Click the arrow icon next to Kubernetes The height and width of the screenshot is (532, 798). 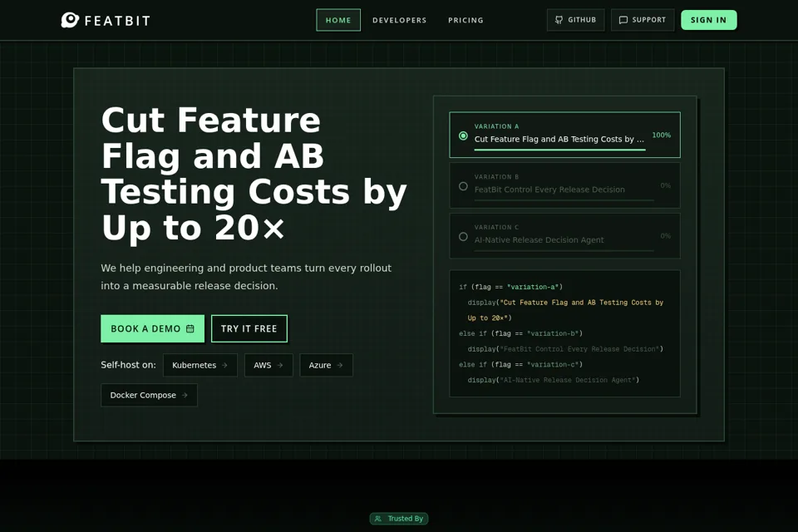click(x=224, y=365)
